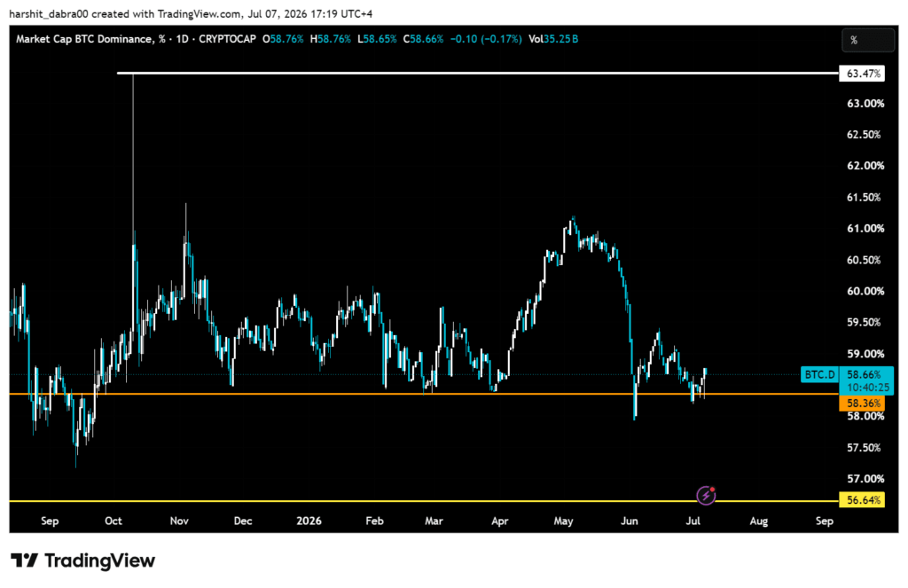
Task: Open the Market Cap BTC Dominance title
Action: tap(84, 39)
